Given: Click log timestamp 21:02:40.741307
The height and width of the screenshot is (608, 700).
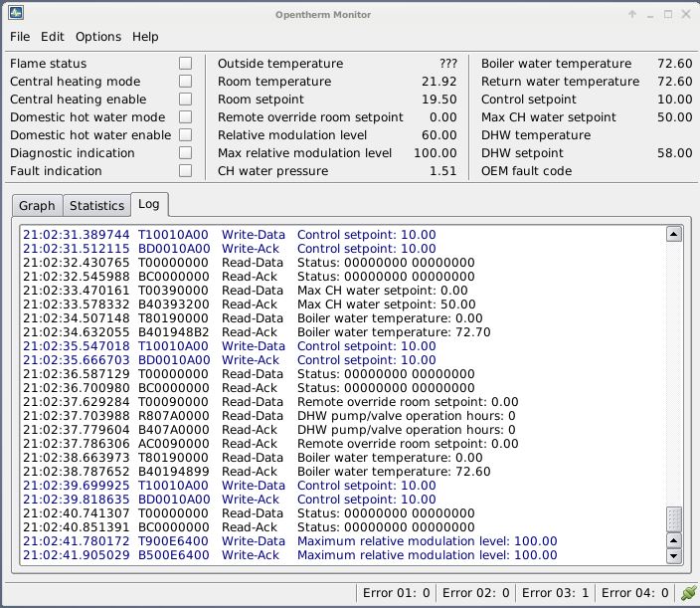Looking at the screenshot, I should (x=77, y=513).
